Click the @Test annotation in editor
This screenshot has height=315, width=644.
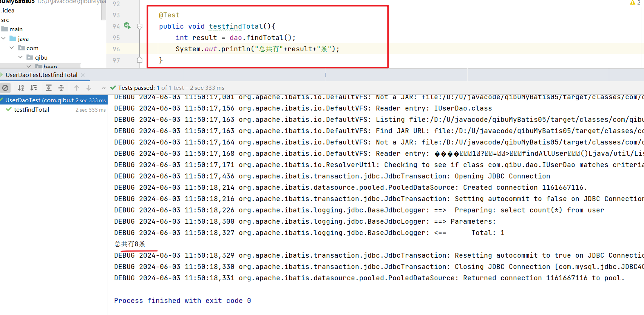169,15
